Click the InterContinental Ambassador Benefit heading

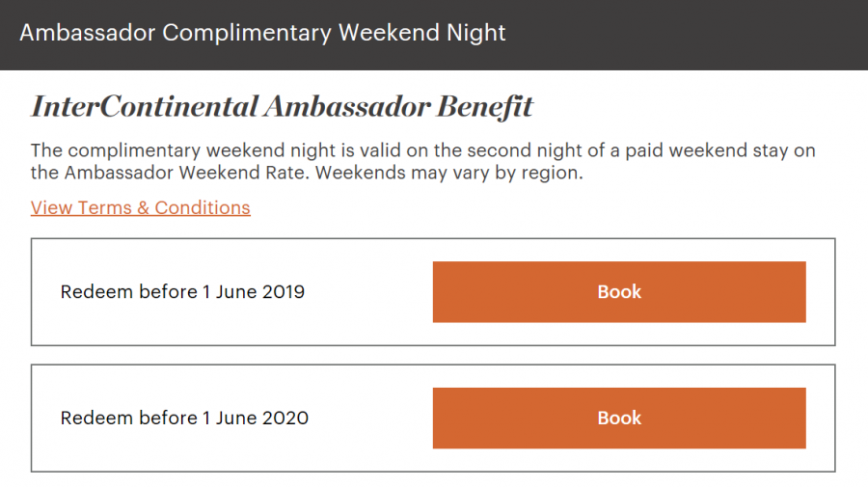tap(282, 106)
